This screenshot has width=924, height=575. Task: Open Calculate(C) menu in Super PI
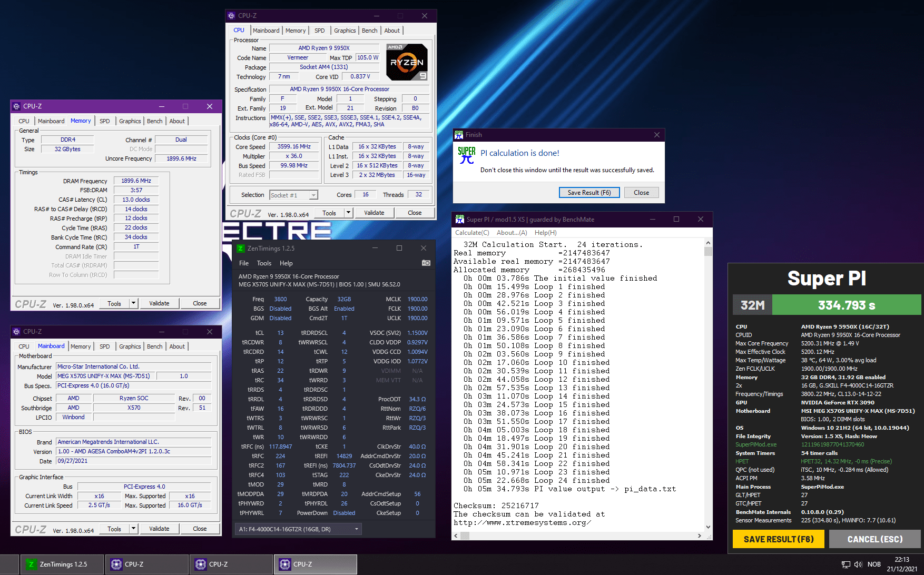472,233
